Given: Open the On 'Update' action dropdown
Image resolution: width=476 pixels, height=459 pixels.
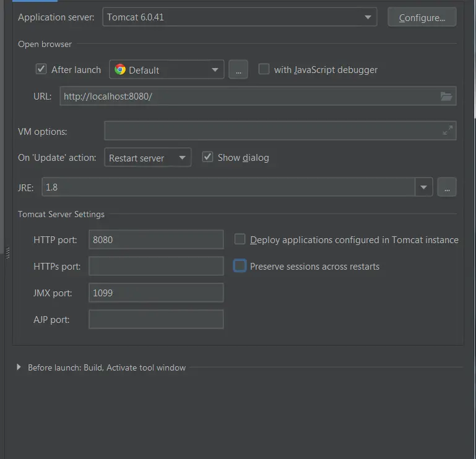Looking at the screenshot, I should (148, 158).
